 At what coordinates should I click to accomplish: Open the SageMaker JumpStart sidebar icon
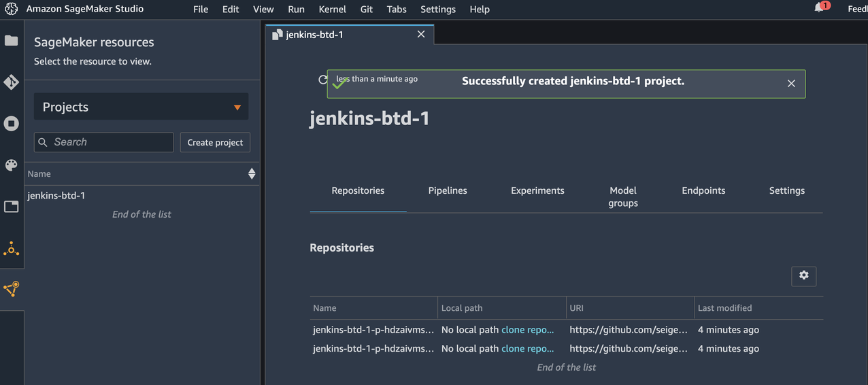[x=12, y=248]
